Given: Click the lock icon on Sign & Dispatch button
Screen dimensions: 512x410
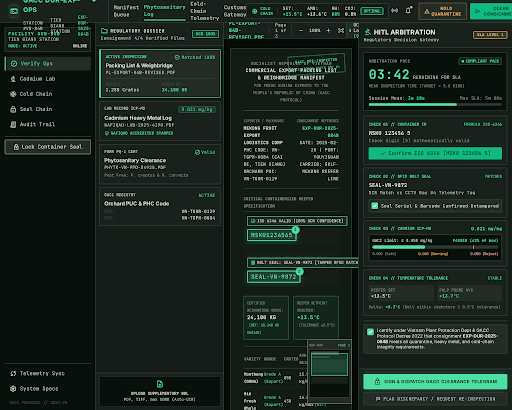Looking at the screenshot, I should (x=377, y=381).
